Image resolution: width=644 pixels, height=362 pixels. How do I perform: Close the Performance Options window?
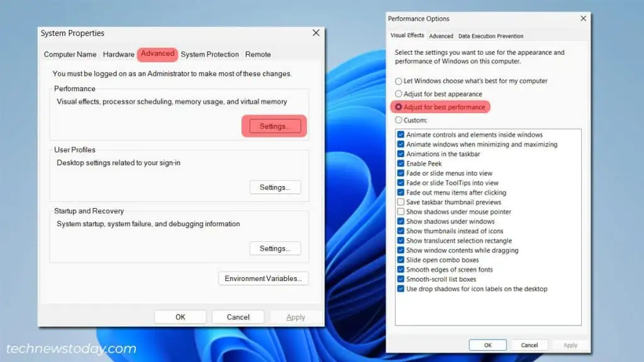(583, 18)
